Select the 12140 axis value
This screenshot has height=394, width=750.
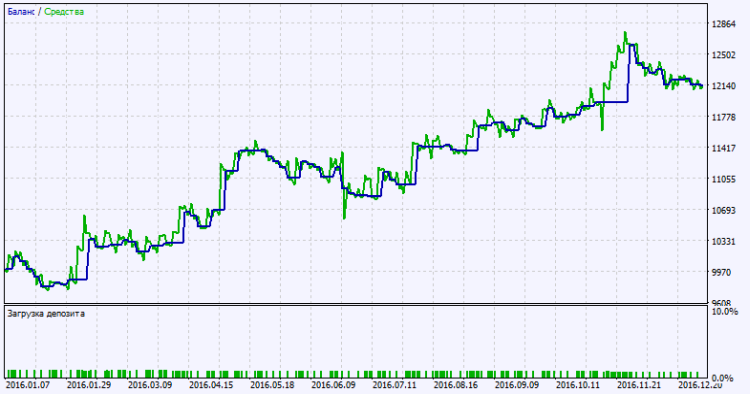[724, 86]
